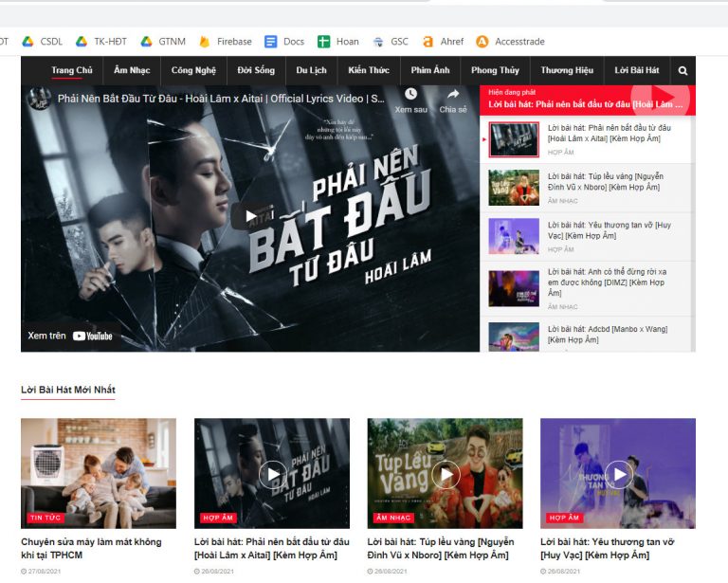The height and width of the screenshot is (583, 728).
Task: Open the Hoan spreadsheet bookmark
Action: (338, 42)
